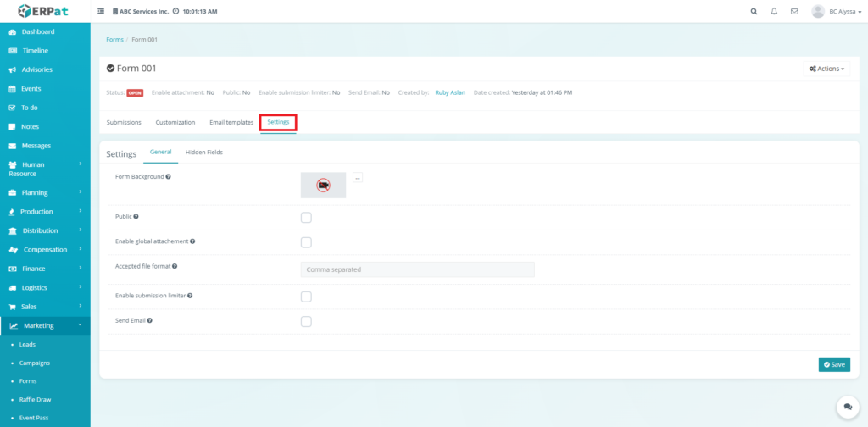The width and height of the screenshot is (868, 427).
Task: Click help icon next to Send Email
Action: (x=149, y=321)
